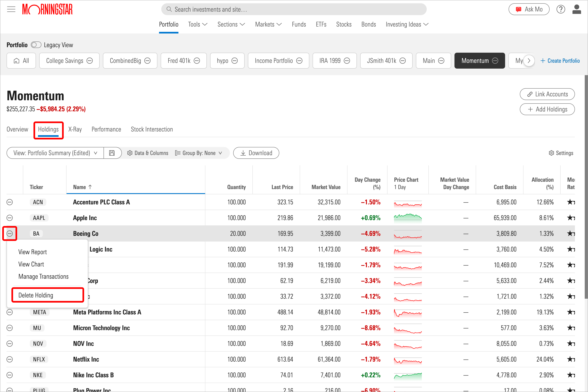This screenshot has width=588, height=392.
Task: Open row actions for Nike NKE
Action: (10, 375)
